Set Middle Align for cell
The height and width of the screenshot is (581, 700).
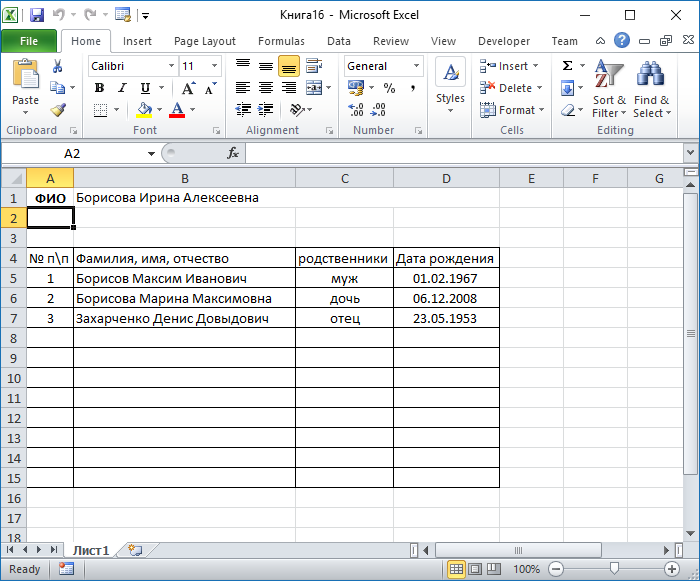pyautogui.click(x=266, y=66)
